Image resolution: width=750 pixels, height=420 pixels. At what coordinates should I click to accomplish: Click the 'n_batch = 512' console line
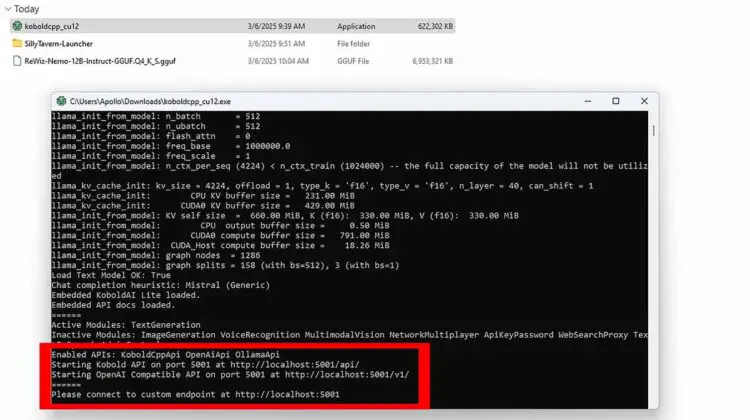click(x=156, y=116)
